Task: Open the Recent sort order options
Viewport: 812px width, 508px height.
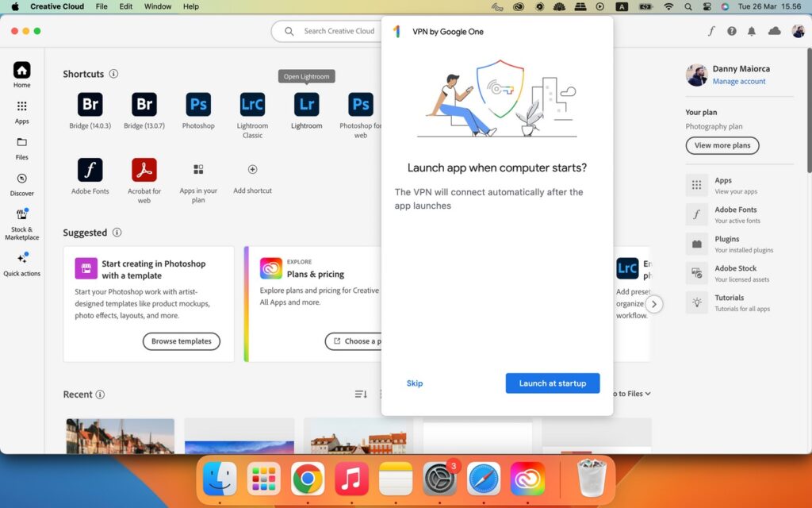Action: (361, 394)
